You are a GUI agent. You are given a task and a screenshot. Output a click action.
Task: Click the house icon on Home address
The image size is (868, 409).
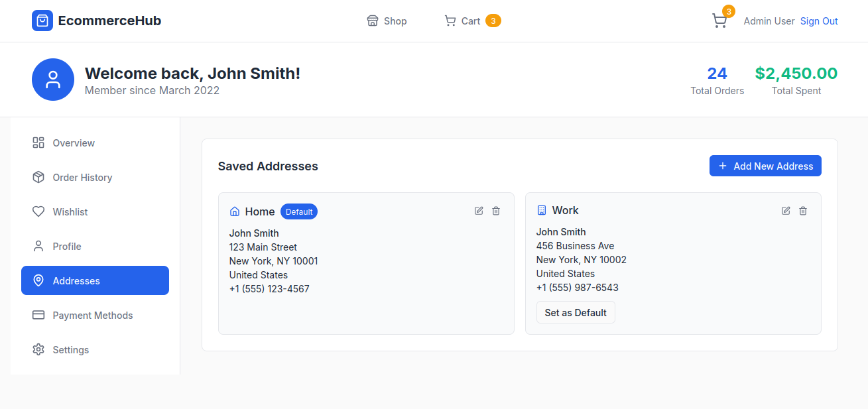pyautogui.click(x=234, y=211)
